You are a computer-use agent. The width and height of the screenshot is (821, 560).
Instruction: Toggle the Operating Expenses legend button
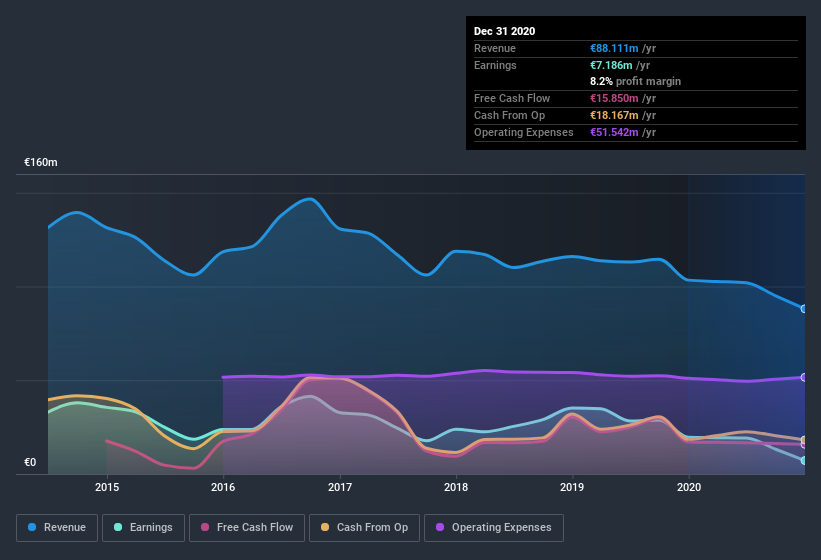[494, 528]
